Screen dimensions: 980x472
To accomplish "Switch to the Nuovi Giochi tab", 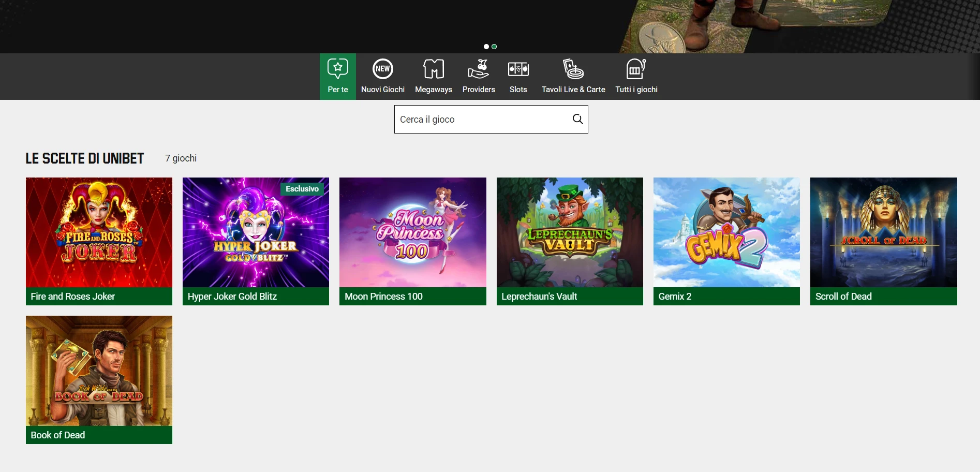I will (x=383, y=77).
